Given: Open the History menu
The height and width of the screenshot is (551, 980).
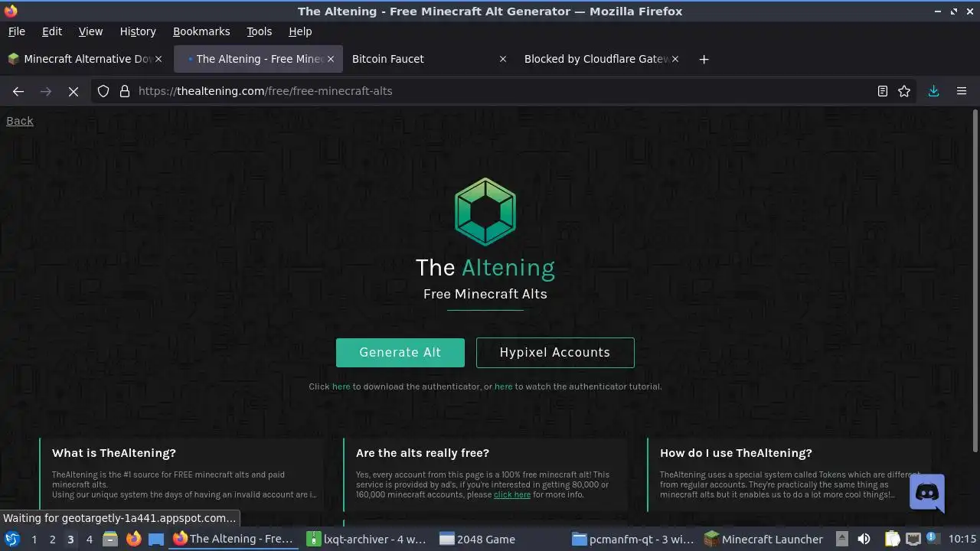Looking at the screenshot, I should tap(138, 31).
